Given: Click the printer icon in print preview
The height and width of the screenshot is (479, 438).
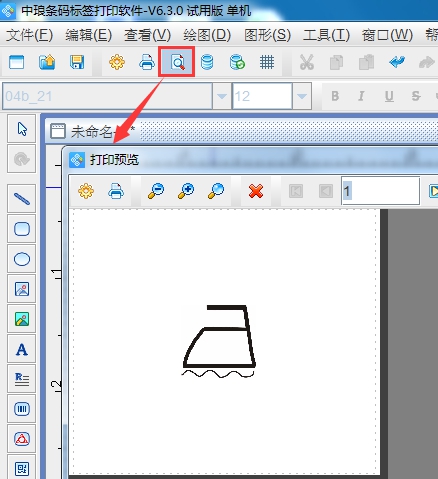Looking at the screenshot, I should [116, 191].
